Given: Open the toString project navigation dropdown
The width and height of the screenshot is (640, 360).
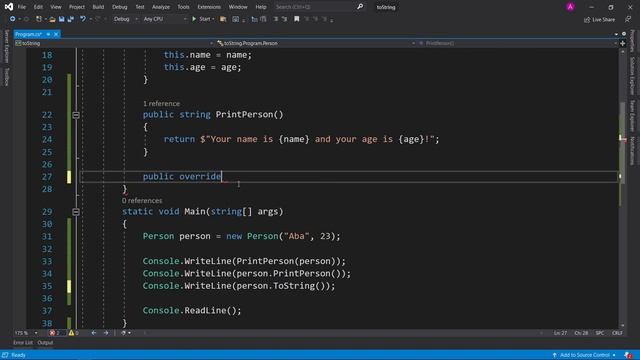Looking at the screenshot, I should 114,43.
